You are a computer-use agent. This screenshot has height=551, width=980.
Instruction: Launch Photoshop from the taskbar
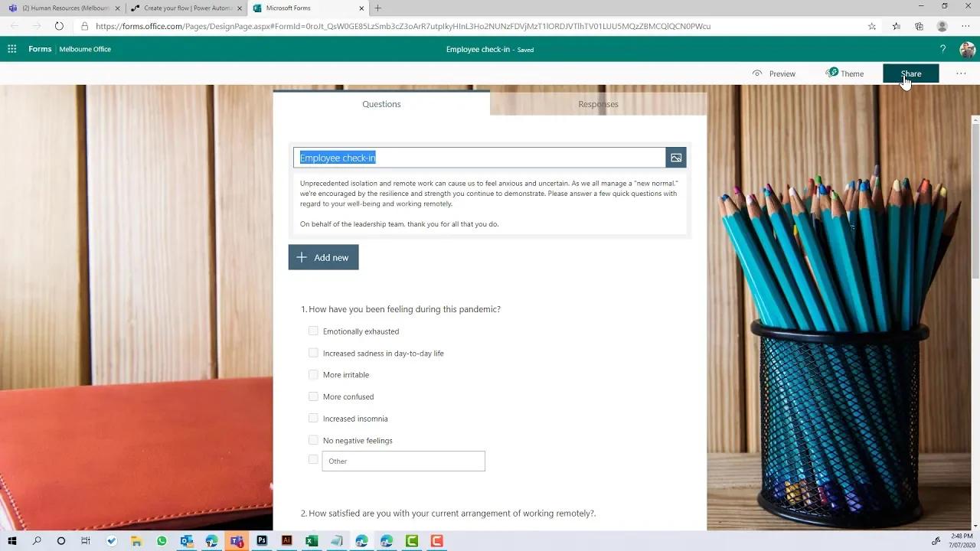[x=261, y=541]
